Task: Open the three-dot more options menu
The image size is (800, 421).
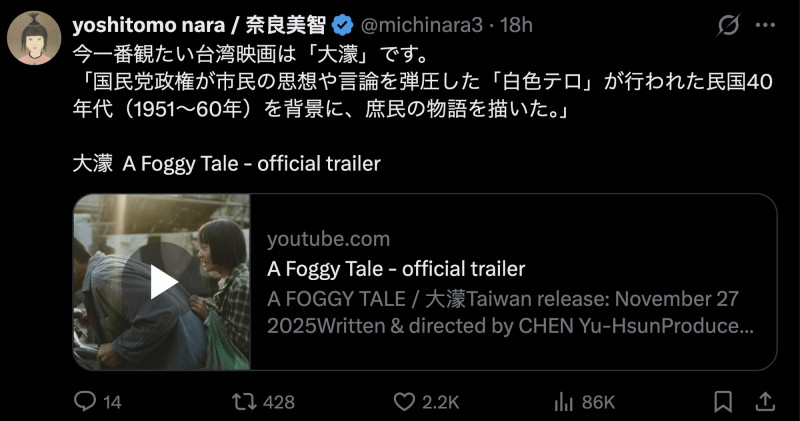Action: (x=765, y=22)
